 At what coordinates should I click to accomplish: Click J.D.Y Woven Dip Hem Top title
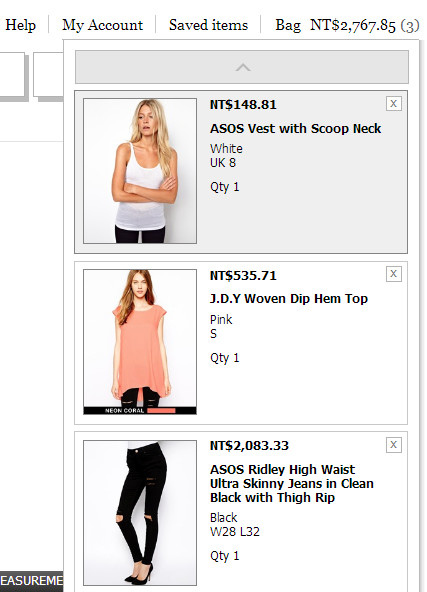(289, 299)
